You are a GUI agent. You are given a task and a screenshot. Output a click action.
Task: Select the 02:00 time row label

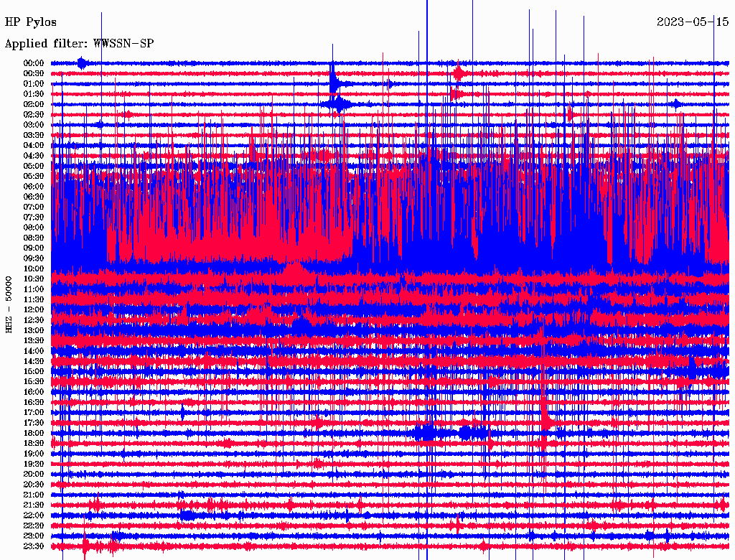tap(34, 104)
